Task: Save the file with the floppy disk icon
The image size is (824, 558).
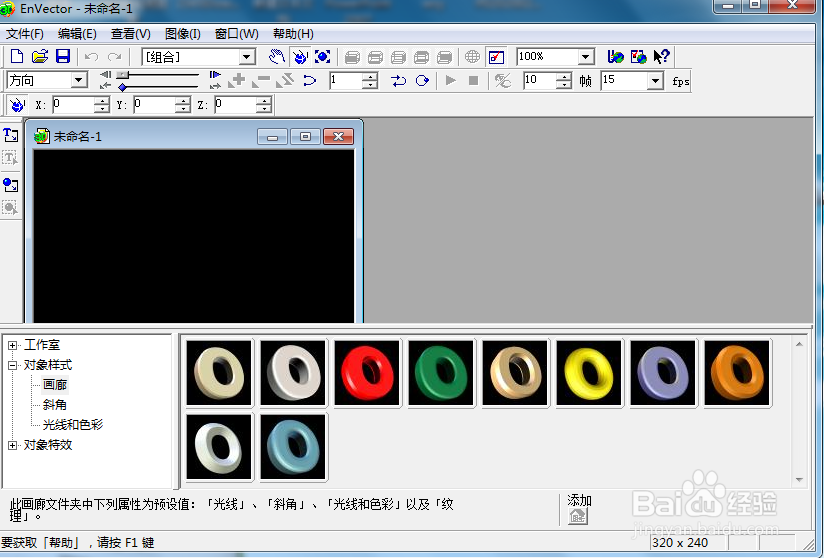Action: coord(63,56)
